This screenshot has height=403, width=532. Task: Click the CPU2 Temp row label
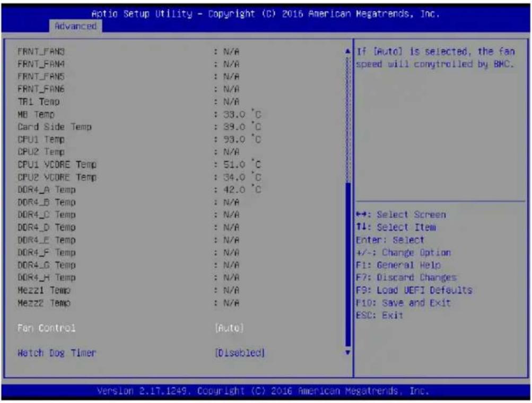(41, 152)
